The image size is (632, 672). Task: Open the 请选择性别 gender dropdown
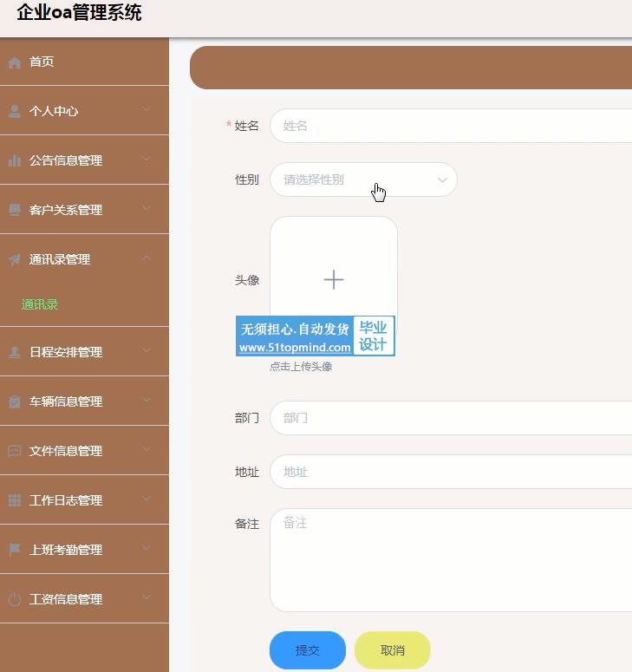point(363,179)
